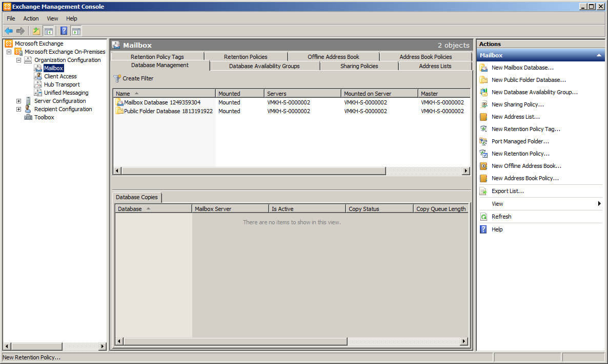Switch to the Retention Policy Tags tab
This screenshot has width=608, height=364.
pos(157,56)
